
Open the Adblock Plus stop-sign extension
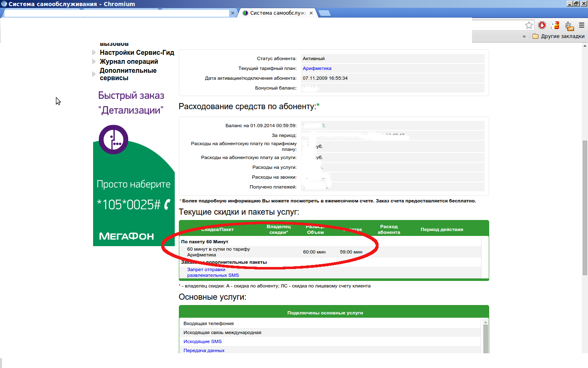(542, 25)
